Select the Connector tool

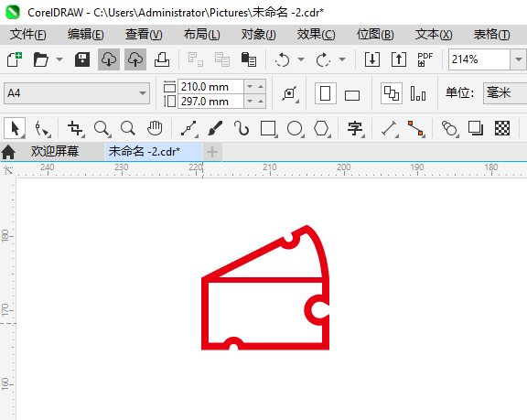(x=415, y=129)
